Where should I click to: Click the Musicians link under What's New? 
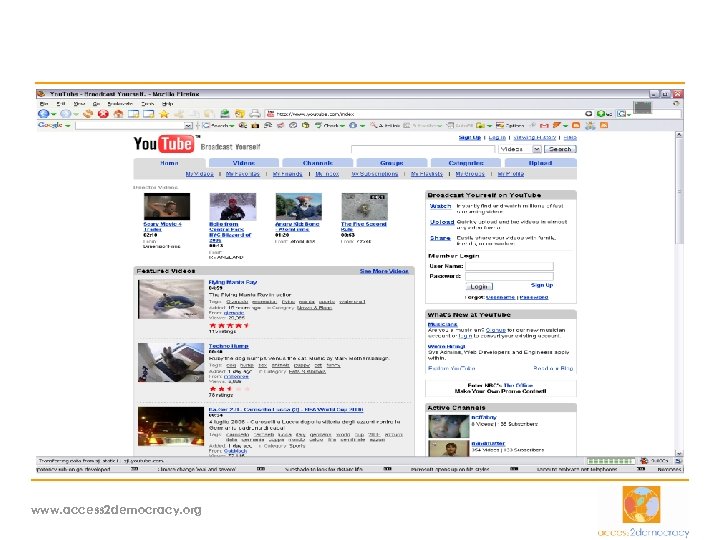(442, 325)
